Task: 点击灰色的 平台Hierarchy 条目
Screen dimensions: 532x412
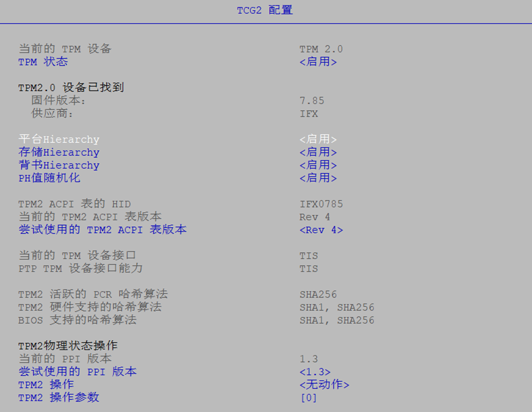Action: pyautogui.click(x=59, y=139)
